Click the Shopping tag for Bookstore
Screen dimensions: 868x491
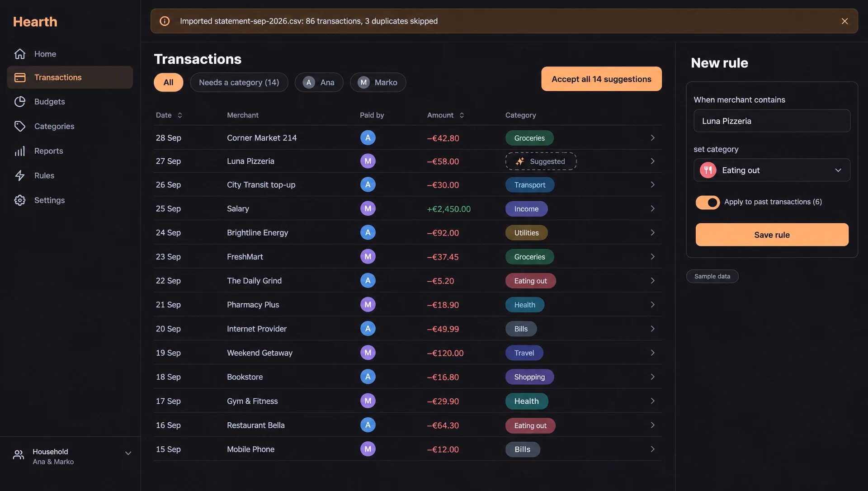coord(529,377)
